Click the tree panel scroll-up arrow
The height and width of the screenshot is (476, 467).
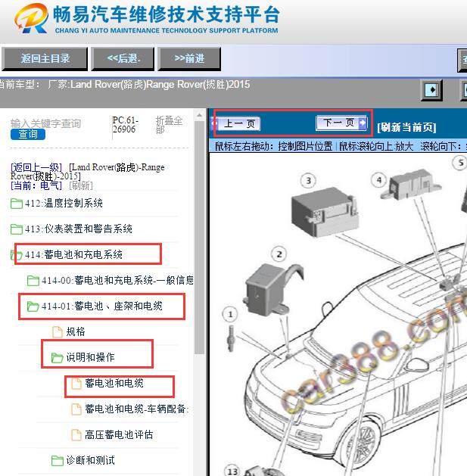pyautogui.click(x=200, y=116)
